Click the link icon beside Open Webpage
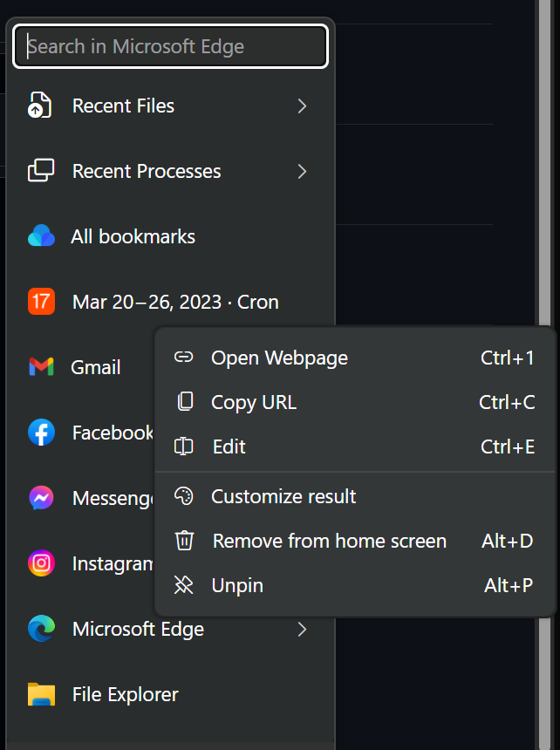This screenshot has height=750, width=560. [183, 358]
